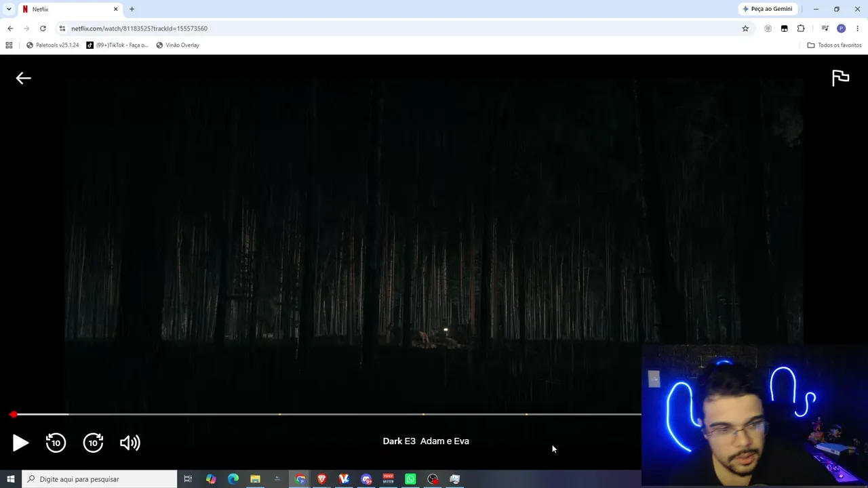Minimize the Chrome window
The width and height of the screenshot is (868, 488).
[x=816, y=9]
